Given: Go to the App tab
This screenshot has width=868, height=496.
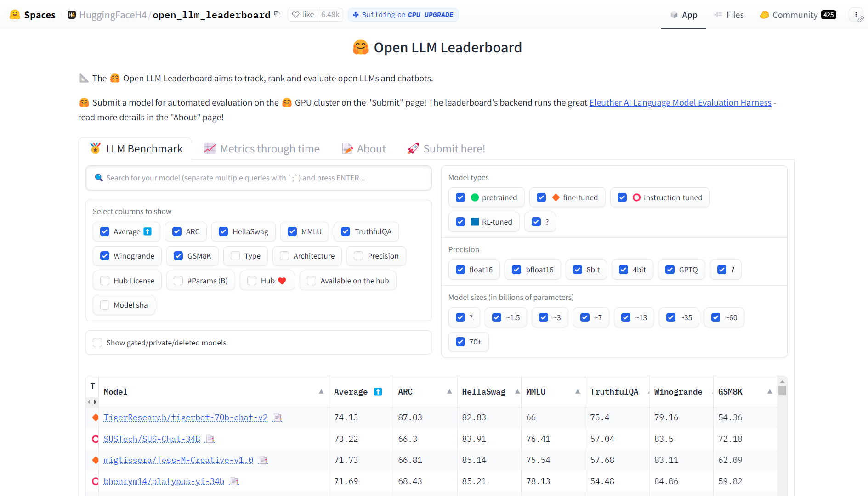Looking at the screenshot, I should (683, 15).
